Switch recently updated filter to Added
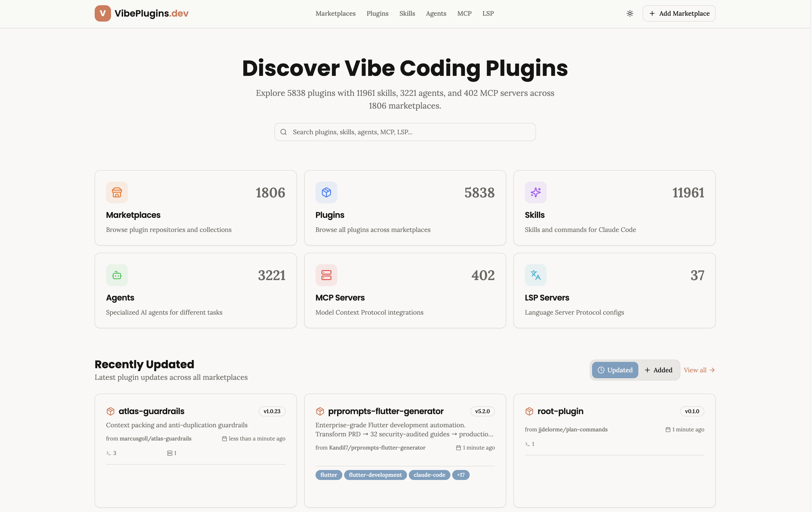812x512 pixels. click(659, 370)
